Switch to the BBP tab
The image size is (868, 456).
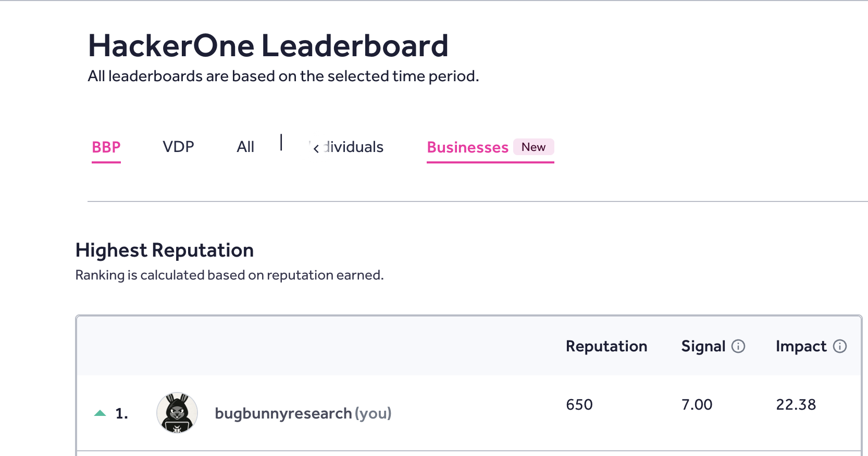pos(106,147)
